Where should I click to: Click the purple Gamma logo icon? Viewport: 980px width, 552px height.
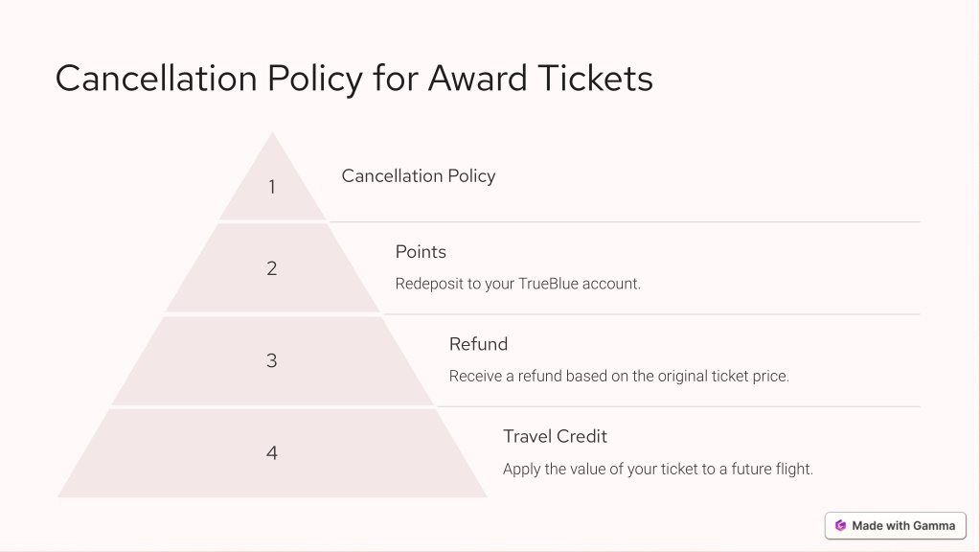pyautogui.click(x=841, y=526)
